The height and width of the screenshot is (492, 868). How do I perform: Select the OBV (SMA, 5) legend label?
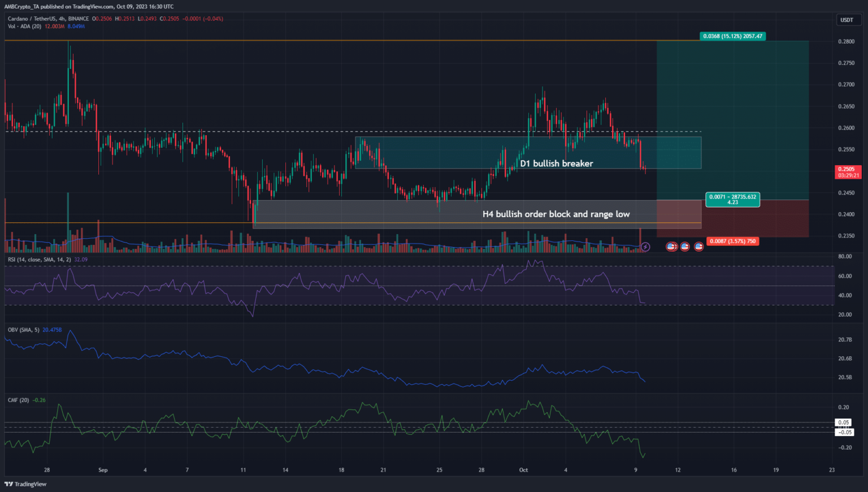[x=24, y=330]
